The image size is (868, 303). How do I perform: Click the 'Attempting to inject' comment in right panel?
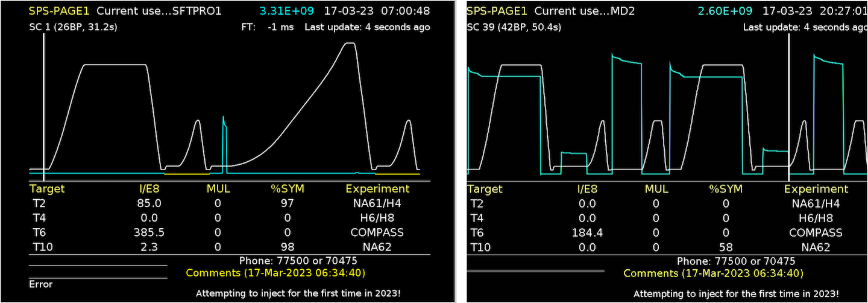737,293
